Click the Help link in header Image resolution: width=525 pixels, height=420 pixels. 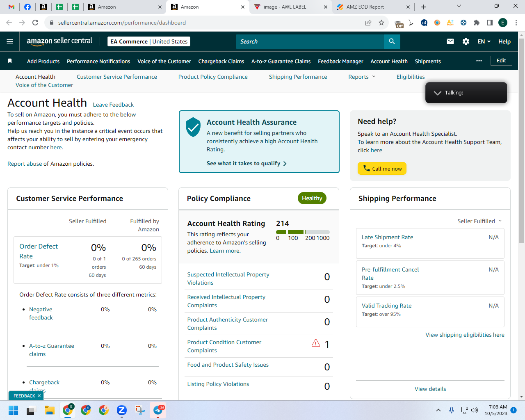pos(504,41)
